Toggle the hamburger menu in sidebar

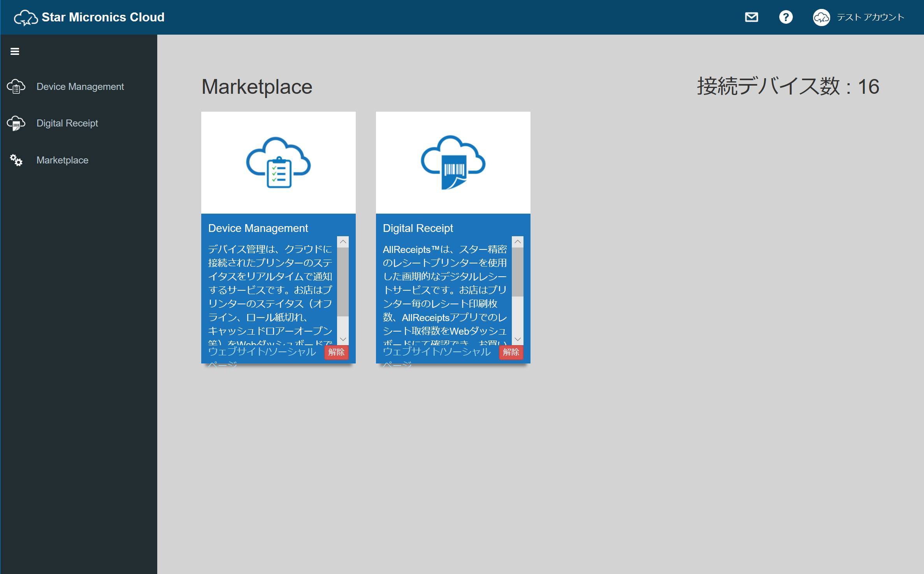pyautogui.click(x=15, y=51)
